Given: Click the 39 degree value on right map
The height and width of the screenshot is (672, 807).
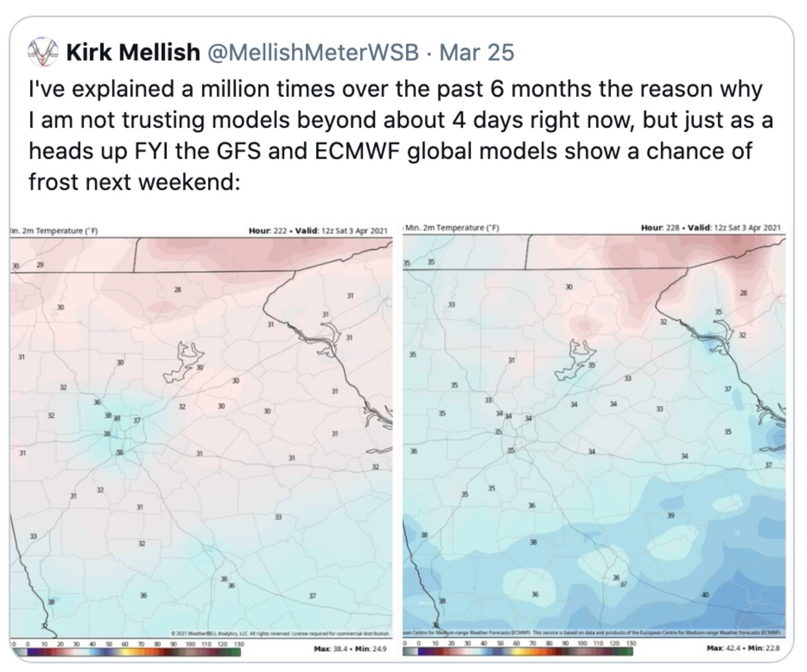Looking at the screenshot, I should click(671, 515).
